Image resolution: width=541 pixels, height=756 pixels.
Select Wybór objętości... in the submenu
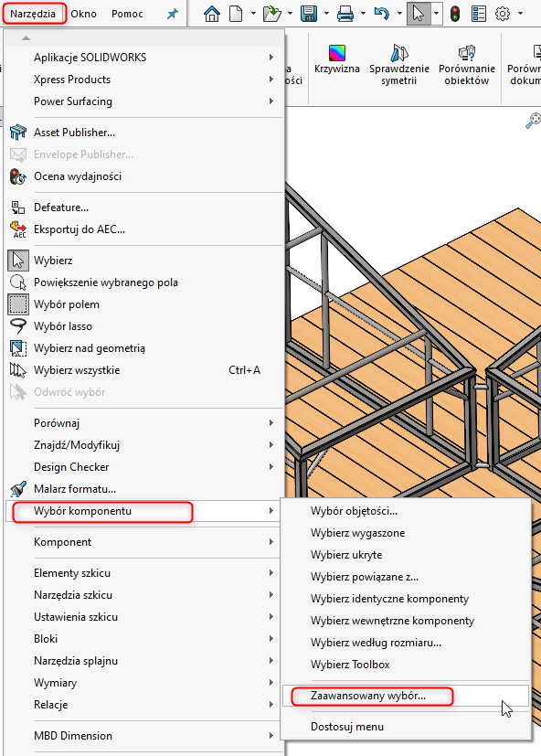pyautogui.click(x=406, y=511)
